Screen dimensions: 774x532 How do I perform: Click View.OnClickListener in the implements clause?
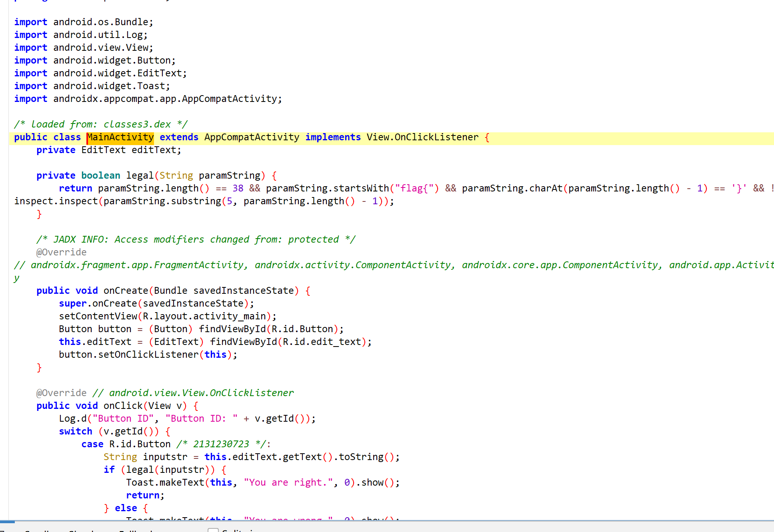click(x=422, y=137)
